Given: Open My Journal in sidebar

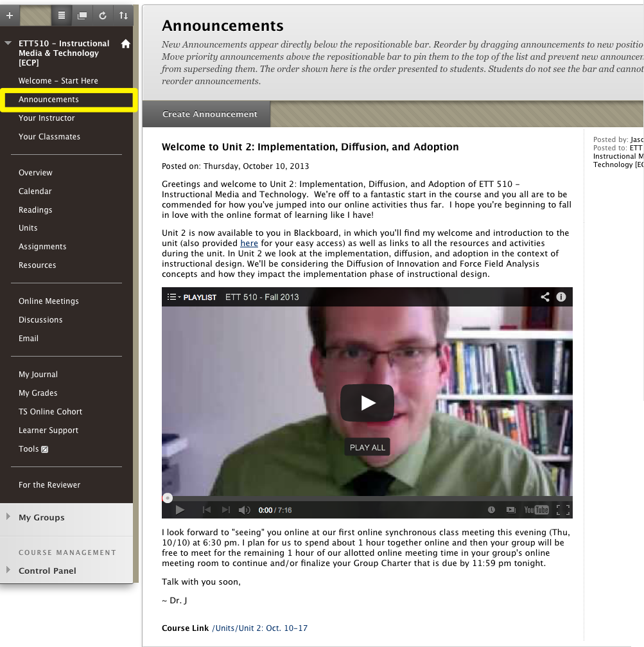Looking at the screenshot, I should click(39, 374).
